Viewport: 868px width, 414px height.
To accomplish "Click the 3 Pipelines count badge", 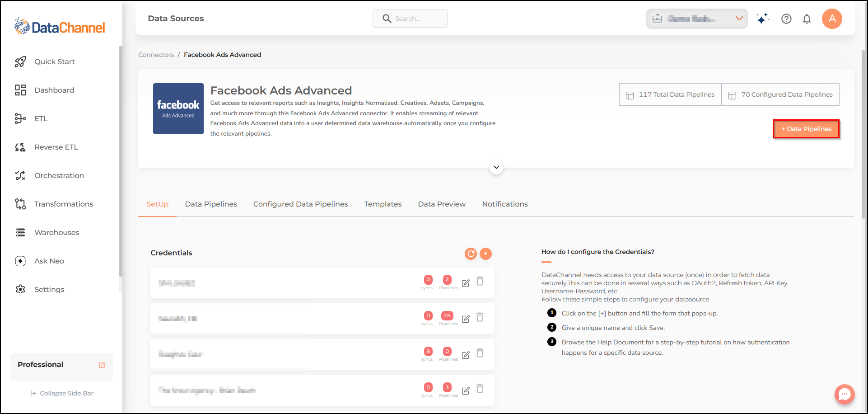I will coord(447,387).
